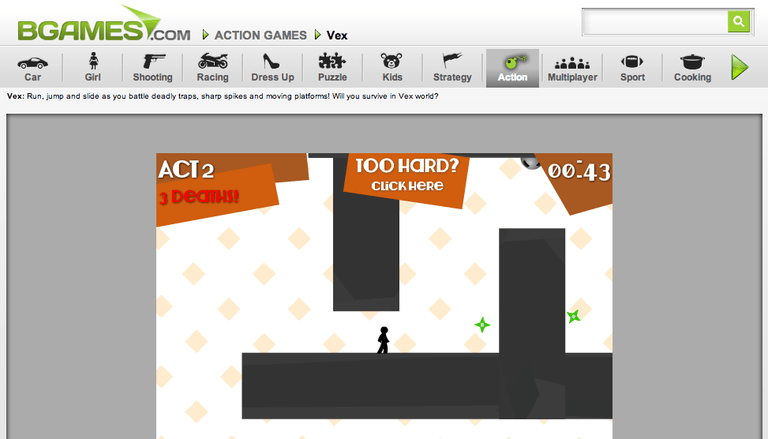The width and height of the screenshot is (768, 439).
Task: Open the Multiplayer games category
Action: 572,68
